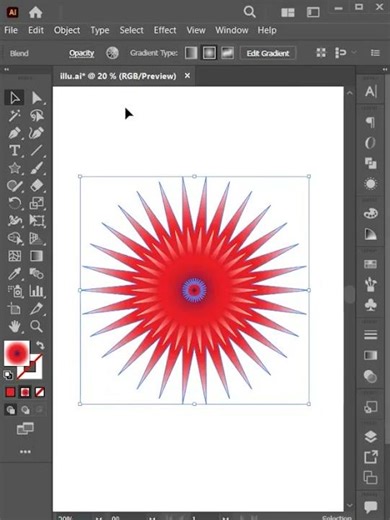Screen dimensions: 390x520
Task: Open the search magnifier
Action: (249, 12)
